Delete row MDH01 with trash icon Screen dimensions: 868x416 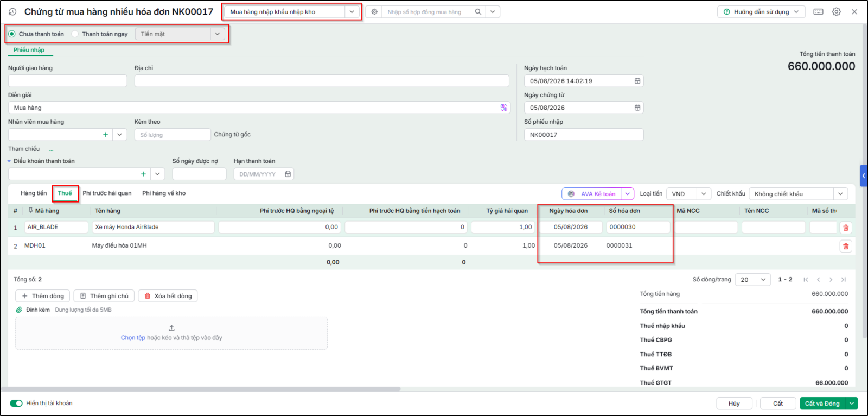pos(846,246)
